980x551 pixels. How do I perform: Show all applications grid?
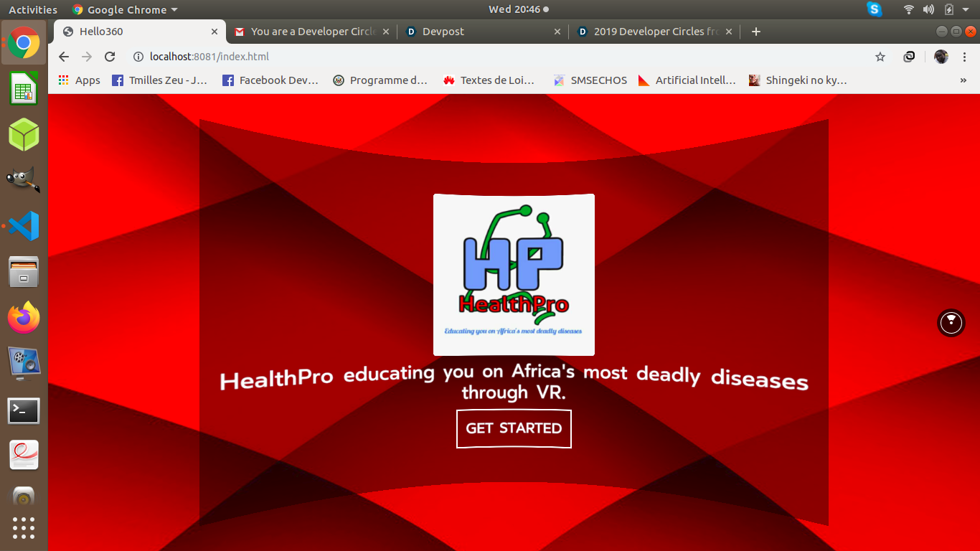(24, 527)
